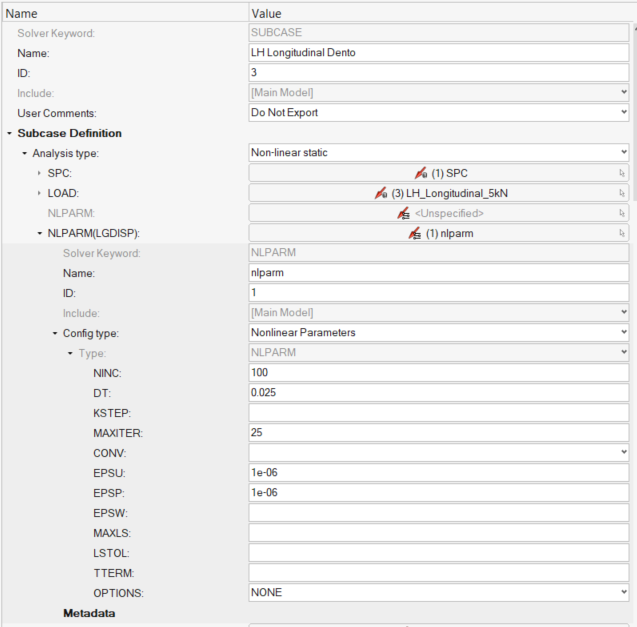Click the LOAD entity icon beside LH_Longitudinal_5kN
Image resolution: width=637 pixels, height=627 pixels.
[x=381, y=193]
